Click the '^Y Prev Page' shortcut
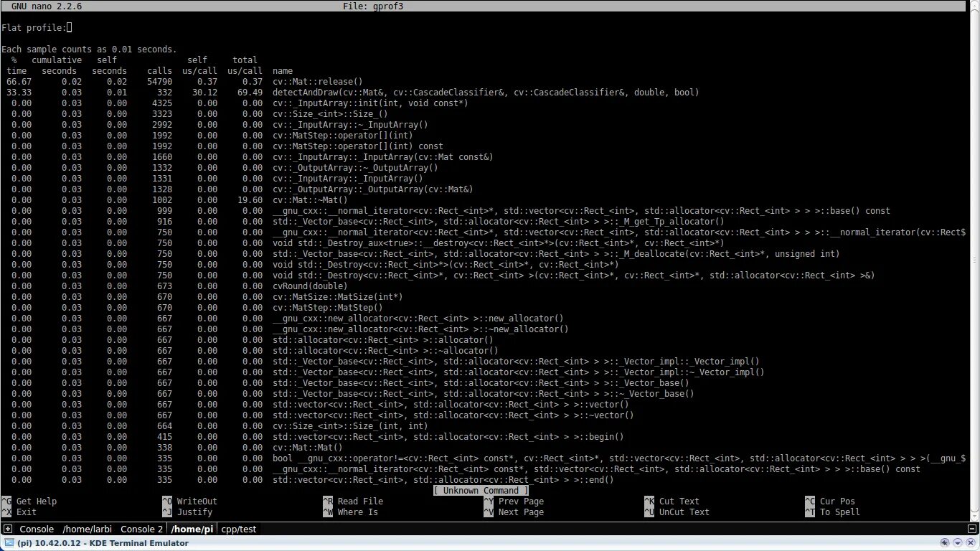The image size is (980, 551). pos(514,501)
